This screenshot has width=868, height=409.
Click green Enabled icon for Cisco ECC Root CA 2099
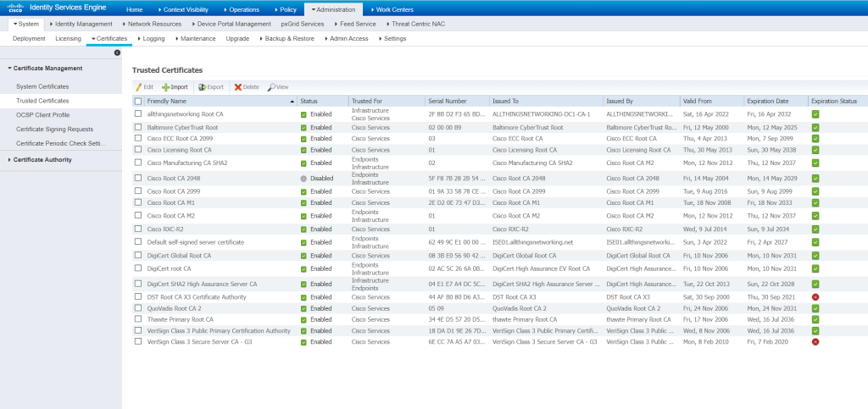[x=303, y=139]
